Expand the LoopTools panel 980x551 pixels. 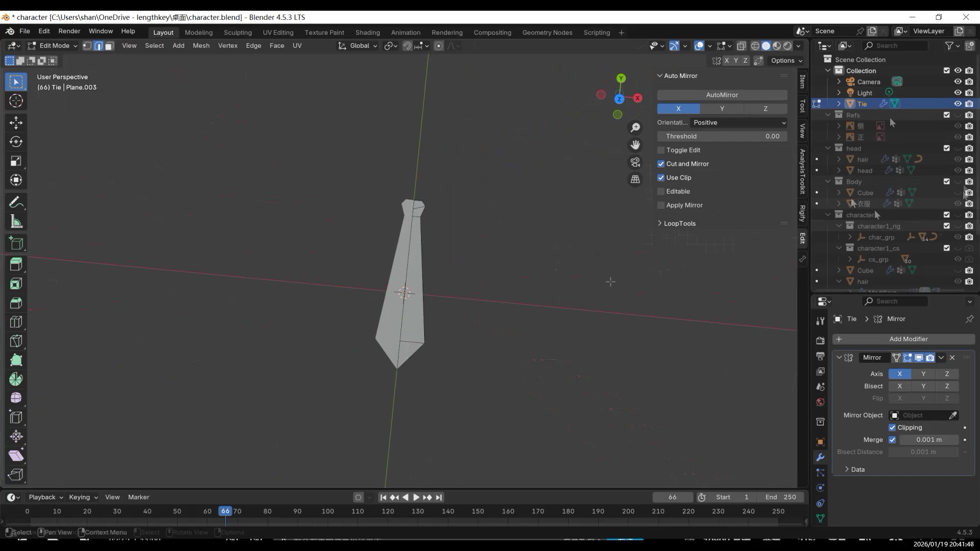tap(679, 223)
